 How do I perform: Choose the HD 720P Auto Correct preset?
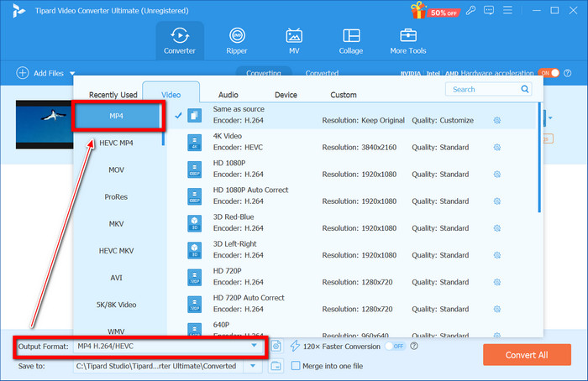(x=353, y=304)
